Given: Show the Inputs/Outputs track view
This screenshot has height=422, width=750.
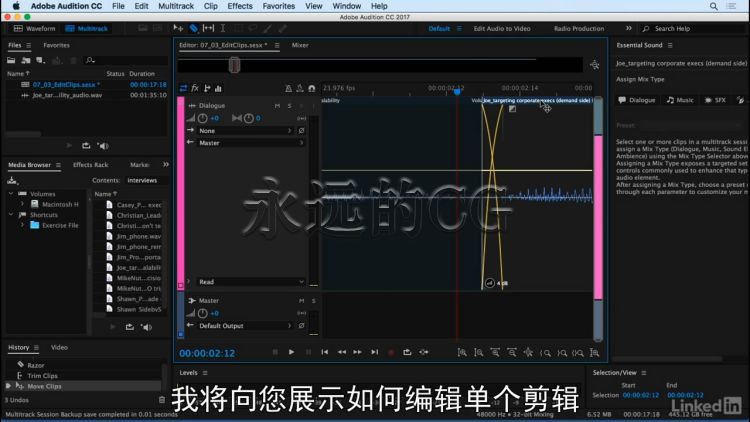Looking at the screenshot, I should tap(183, 88).
